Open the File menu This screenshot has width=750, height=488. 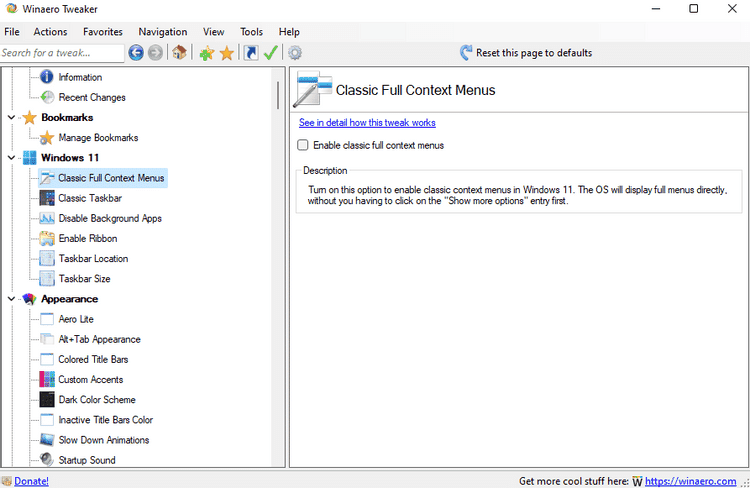[x=12, y=32]
